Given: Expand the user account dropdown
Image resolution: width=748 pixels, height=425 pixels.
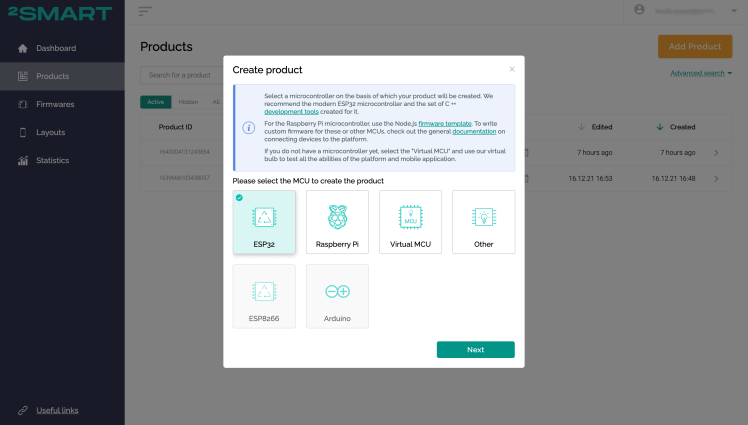Looking at the screenshot, I should pyautogui.click(x=734, y=10).
